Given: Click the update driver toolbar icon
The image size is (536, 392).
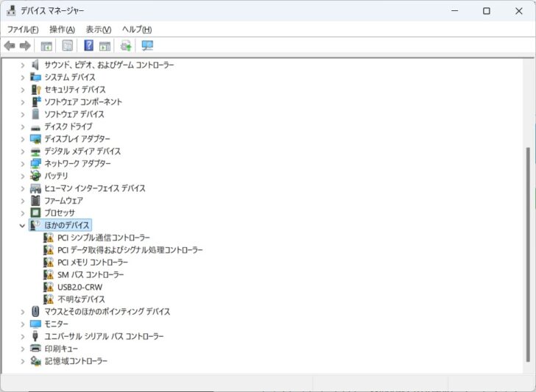Looking at the screenshot, I should (126, 46).
